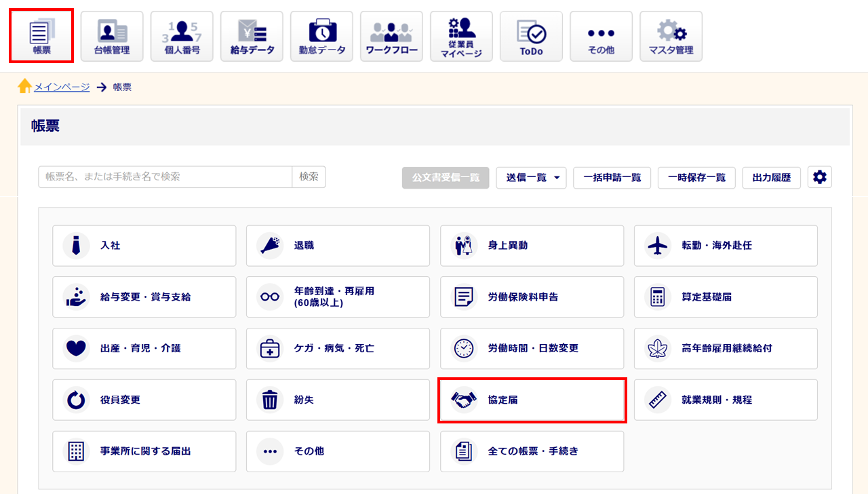Click the メインページ breadcrumb link
Screen dimensions: 868x494
[x=62, y=87]
